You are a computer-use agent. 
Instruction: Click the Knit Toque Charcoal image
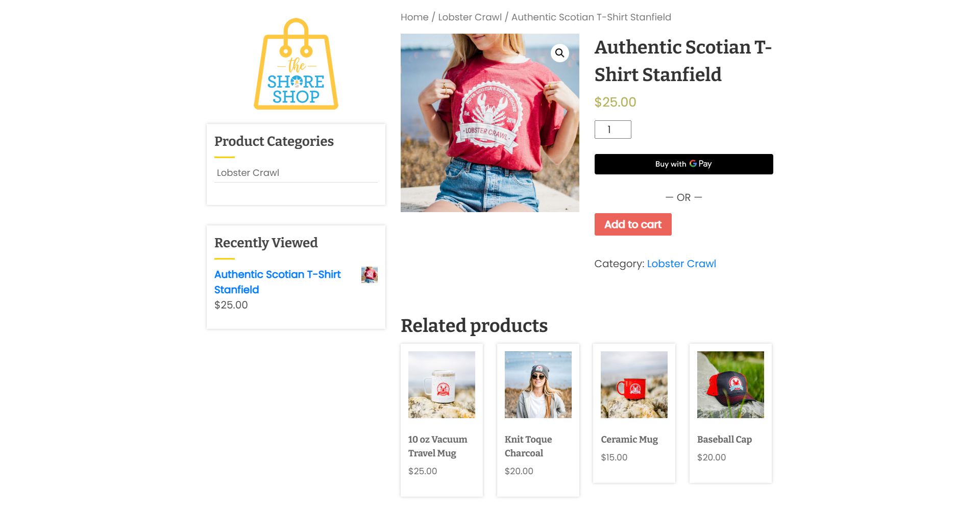point(538,384)
